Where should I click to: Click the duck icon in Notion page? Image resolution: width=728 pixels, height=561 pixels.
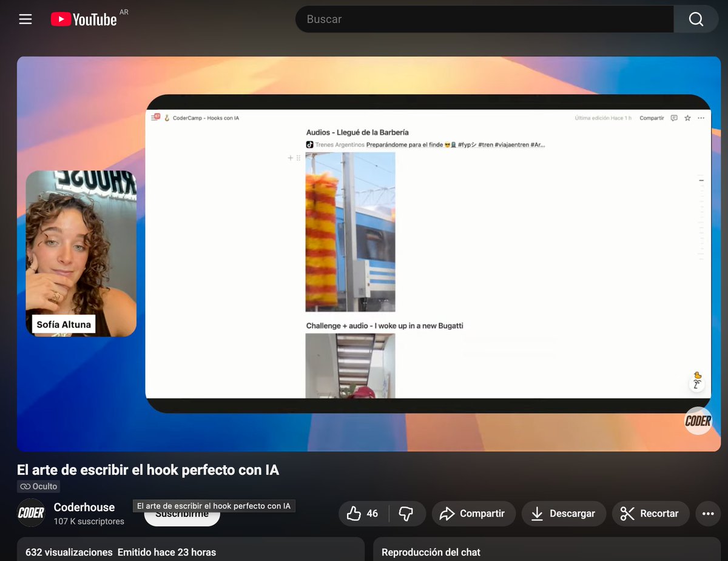coord(697,375)
